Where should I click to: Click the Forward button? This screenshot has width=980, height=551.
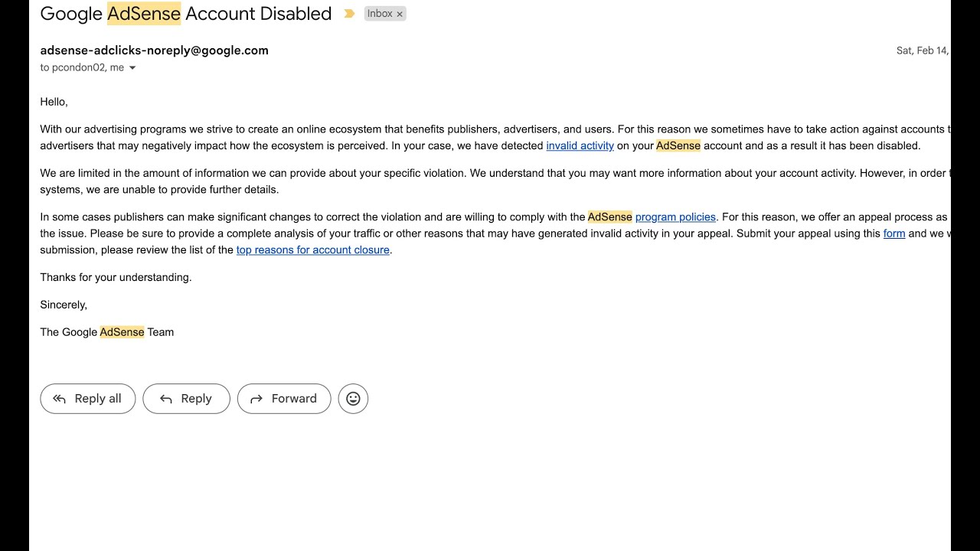[x=284, y=399]
